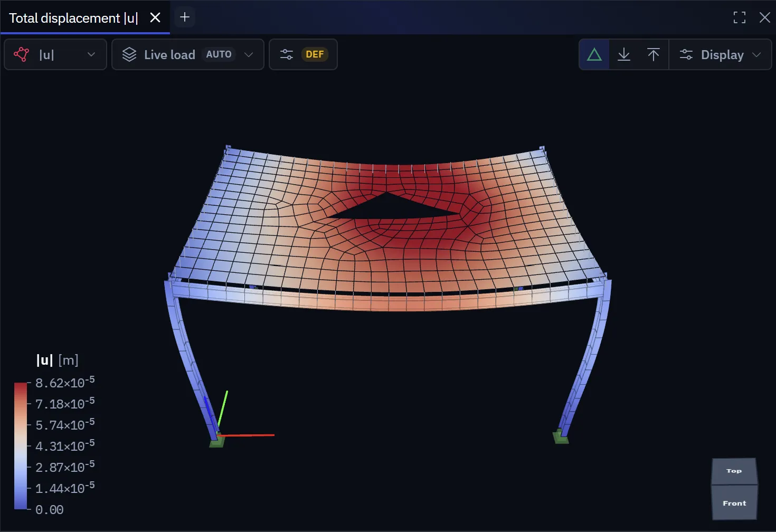Click the Front face of view cube

(x=734, y=503)
